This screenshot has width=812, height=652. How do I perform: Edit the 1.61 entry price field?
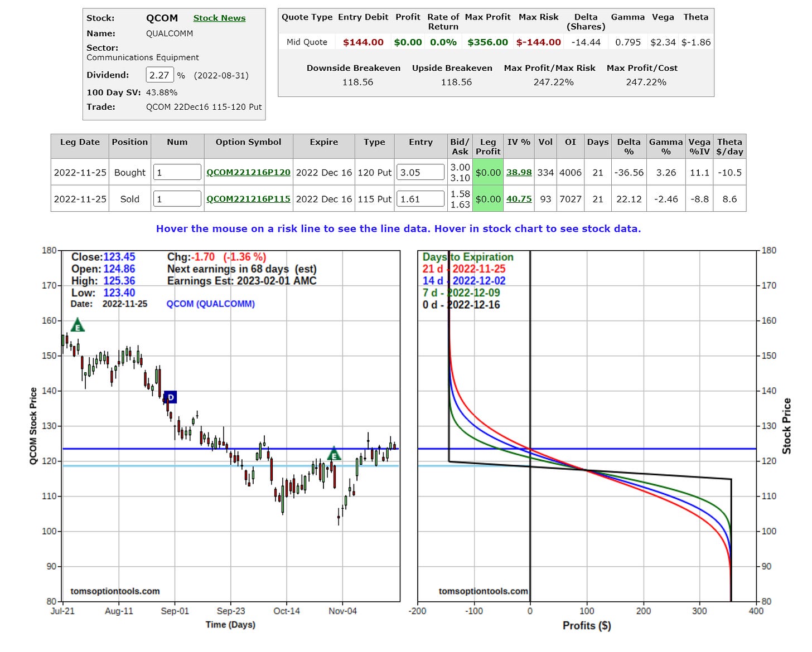[420, 199]
